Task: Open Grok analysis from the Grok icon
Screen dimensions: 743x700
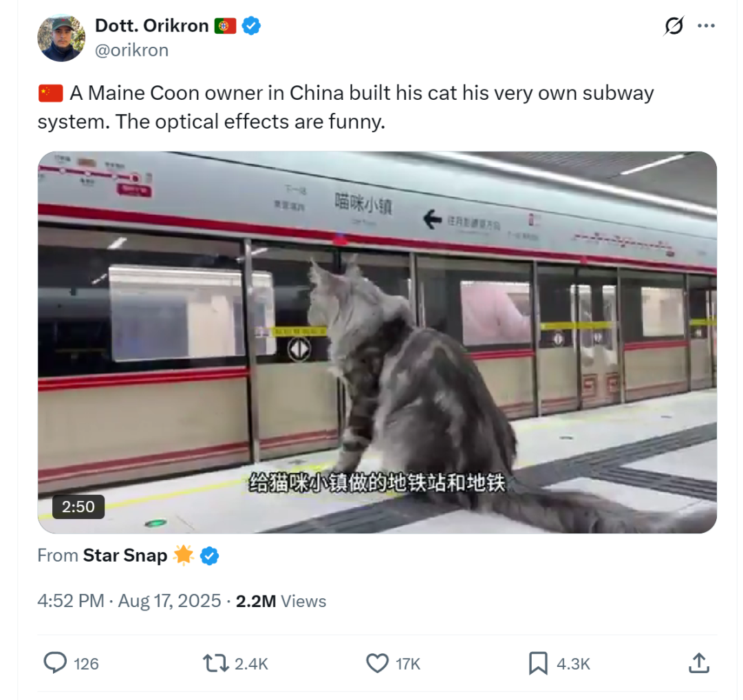Action: [675, 25]
